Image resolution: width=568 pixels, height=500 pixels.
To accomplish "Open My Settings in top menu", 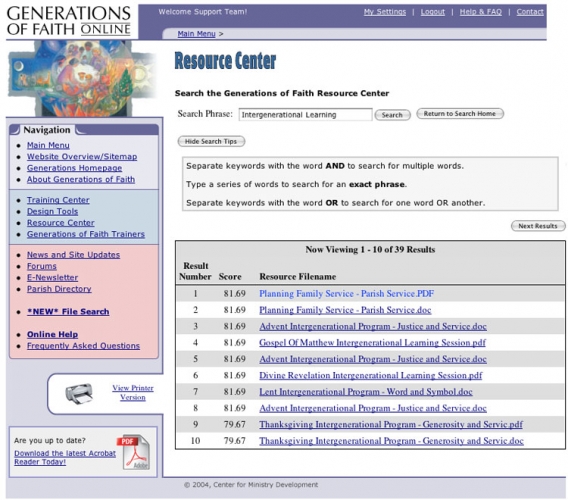I will click(x=385, y=12).
